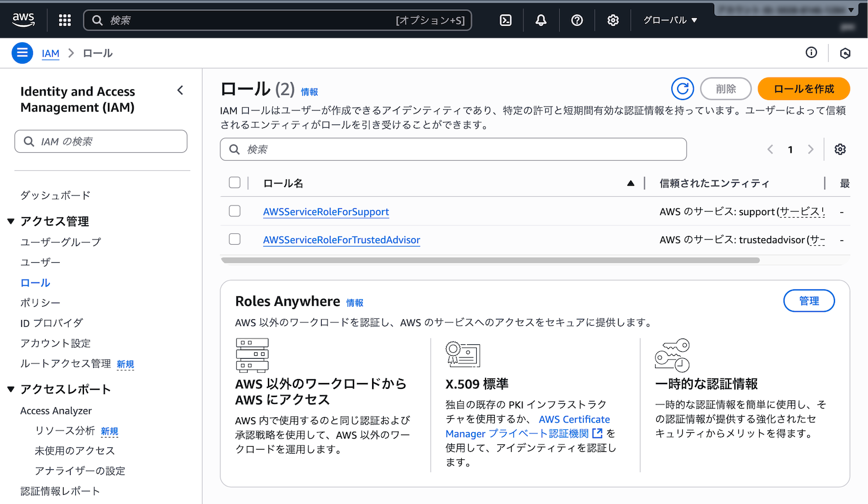
Task: Go to ポリシー in the sidebar
Action: pyautogui.click(x=40, y=303)
